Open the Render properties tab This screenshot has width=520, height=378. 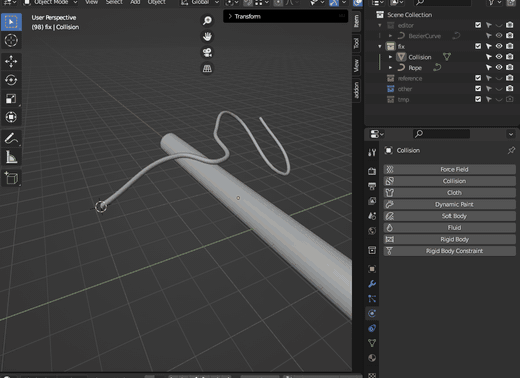[372, 171]
